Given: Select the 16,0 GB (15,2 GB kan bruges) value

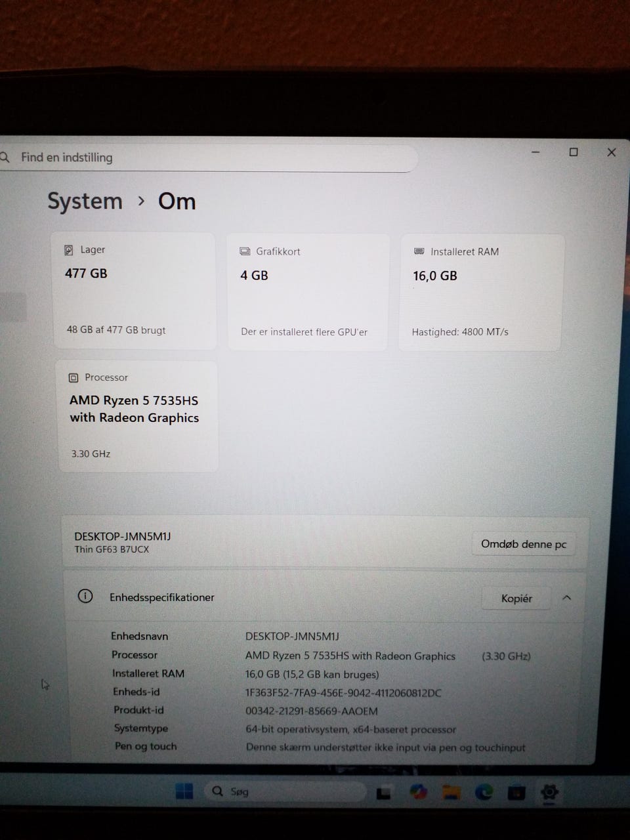Looking at the screenshot, I should click(x=312, y=675).
